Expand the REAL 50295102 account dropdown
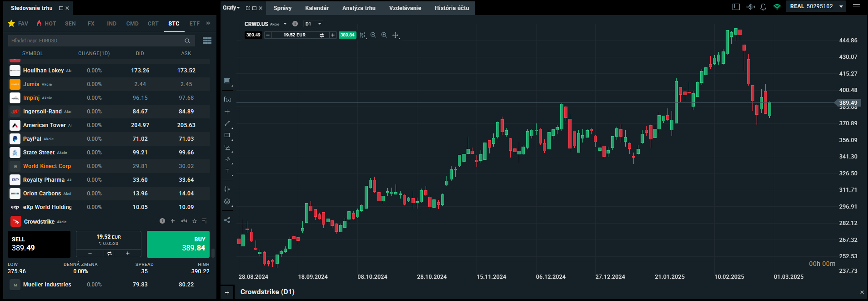Viewport: 868px width, 301px height. point(841,6)
